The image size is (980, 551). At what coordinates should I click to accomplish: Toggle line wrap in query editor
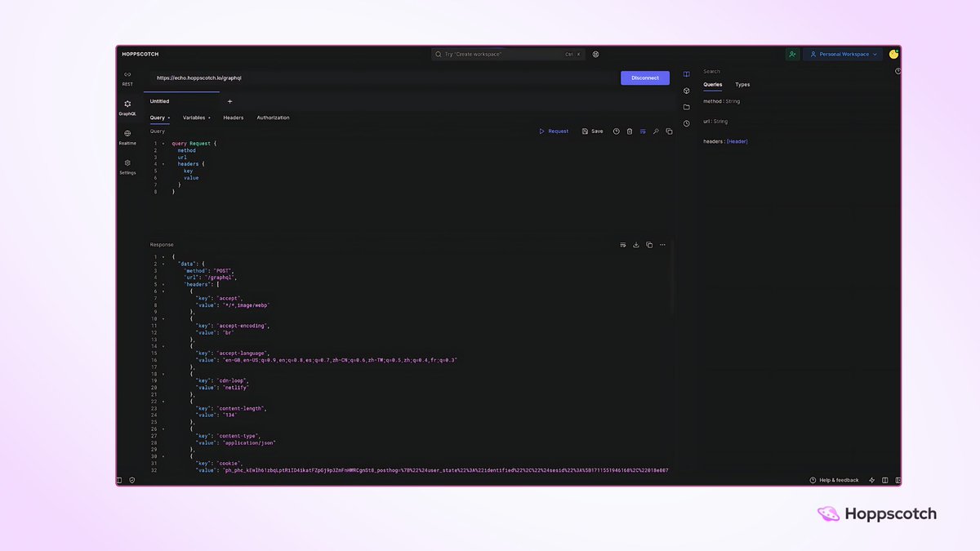tap(643, 131)
